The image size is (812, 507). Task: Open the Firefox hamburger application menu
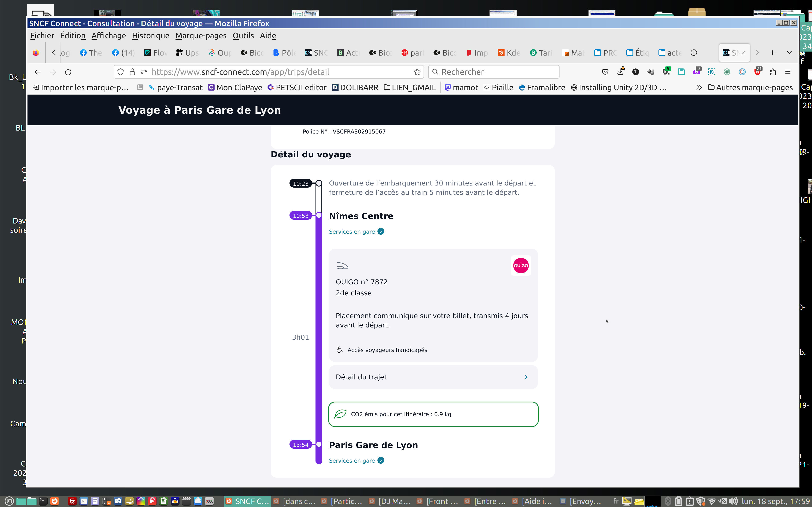[x=788, y=72]
